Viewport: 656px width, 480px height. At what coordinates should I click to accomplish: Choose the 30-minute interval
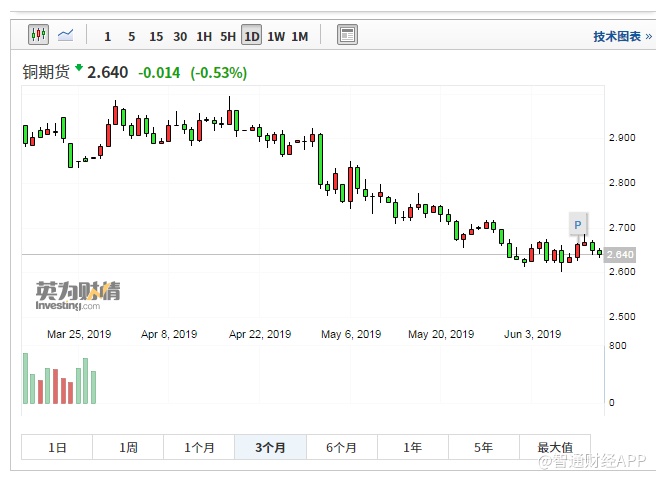(x=180, y=36)
